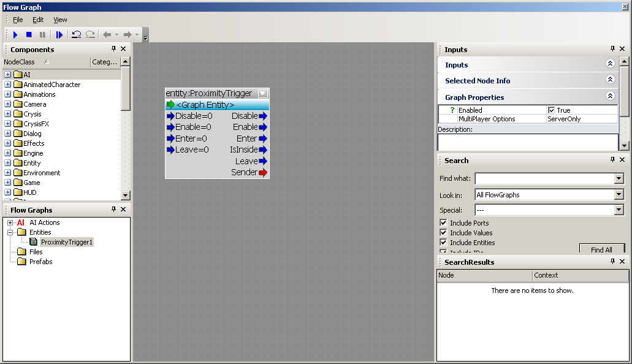Click the Find All button
Viewport: 632px width, 364px height.
(602, 249)
